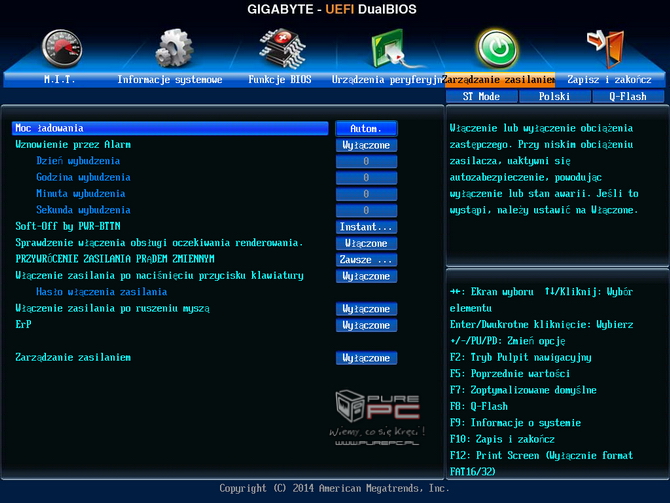Open Moc ładowania Autom. value dropdown
Screen dimensions: 670x503
(366, 129)
